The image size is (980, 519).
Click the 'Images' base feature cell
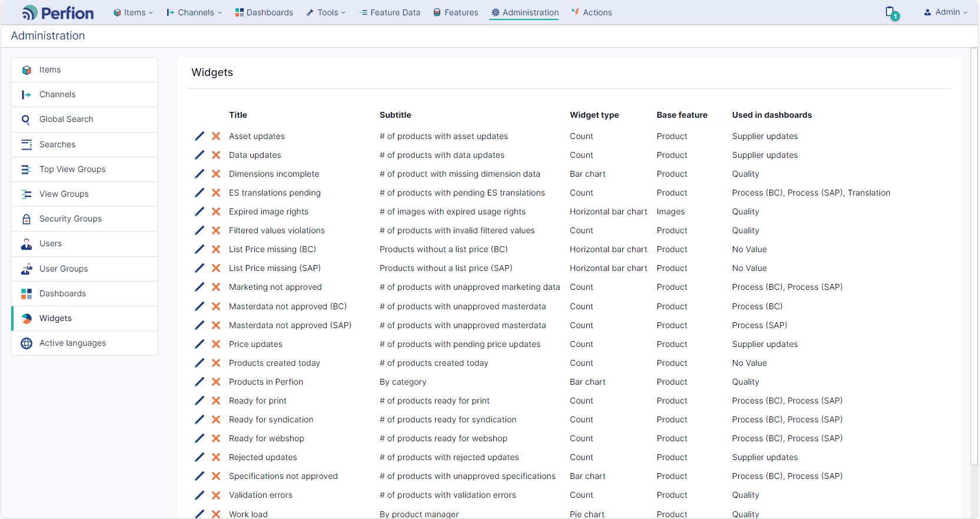671,211
